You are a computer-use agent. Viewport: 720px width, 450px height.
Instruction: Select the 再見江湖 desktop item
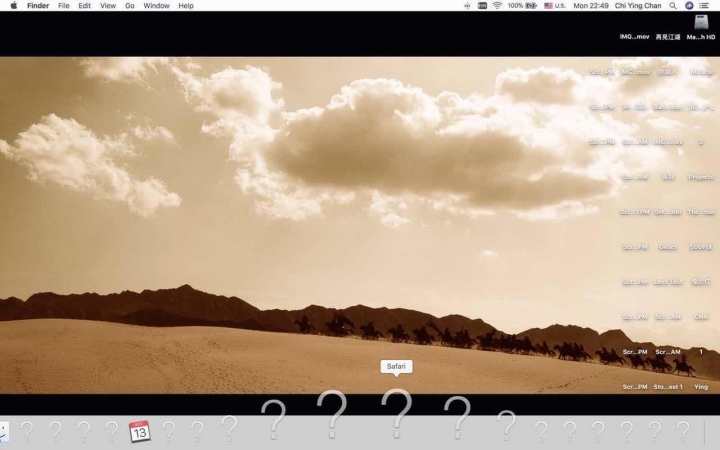coord(668,37)
